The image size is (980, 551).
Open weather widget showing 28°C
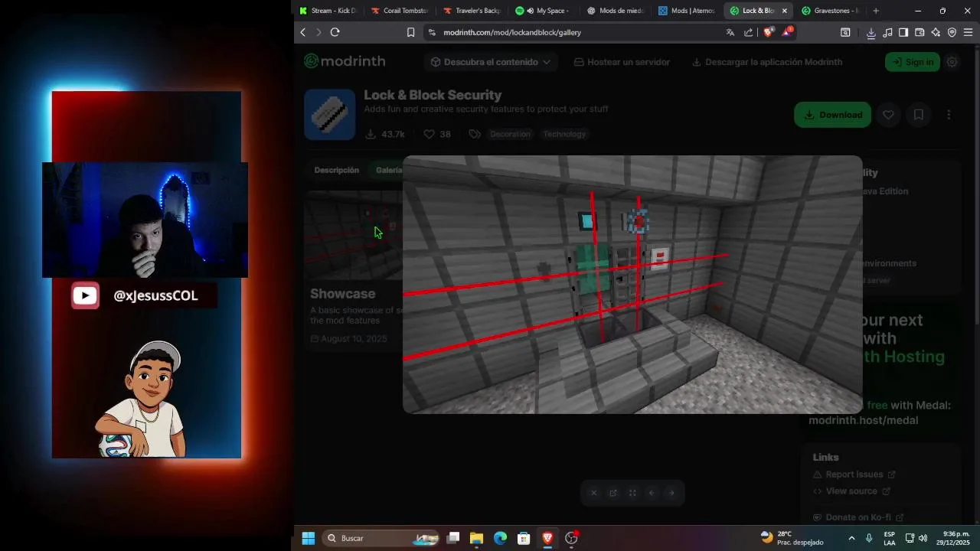tap(792, 538)
